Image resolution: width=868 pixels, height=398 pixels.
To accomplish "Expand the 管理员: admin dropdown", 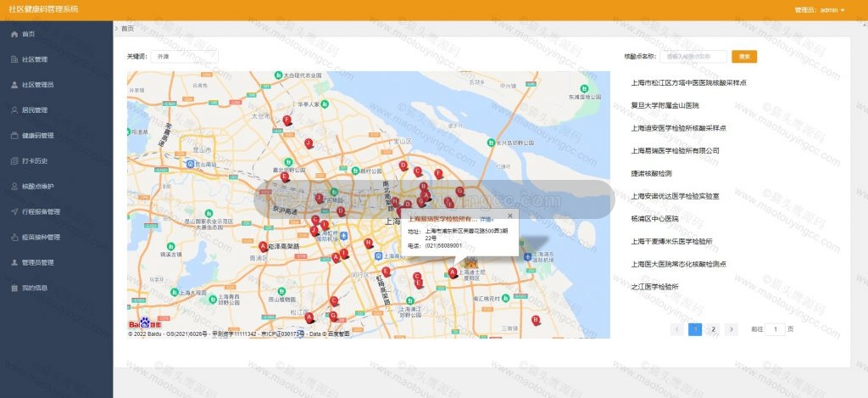I will coord(820,10).
